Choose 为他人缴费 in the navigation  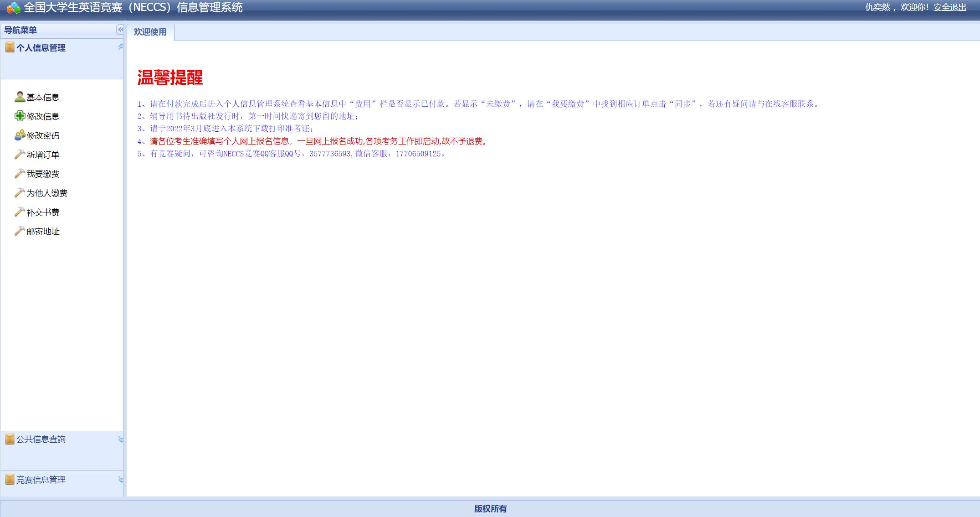[47, 193]
